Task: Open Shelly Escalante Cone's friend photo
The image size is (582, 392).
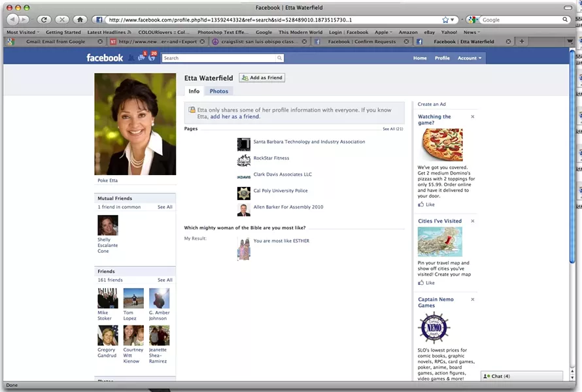Action: [108, 225]
